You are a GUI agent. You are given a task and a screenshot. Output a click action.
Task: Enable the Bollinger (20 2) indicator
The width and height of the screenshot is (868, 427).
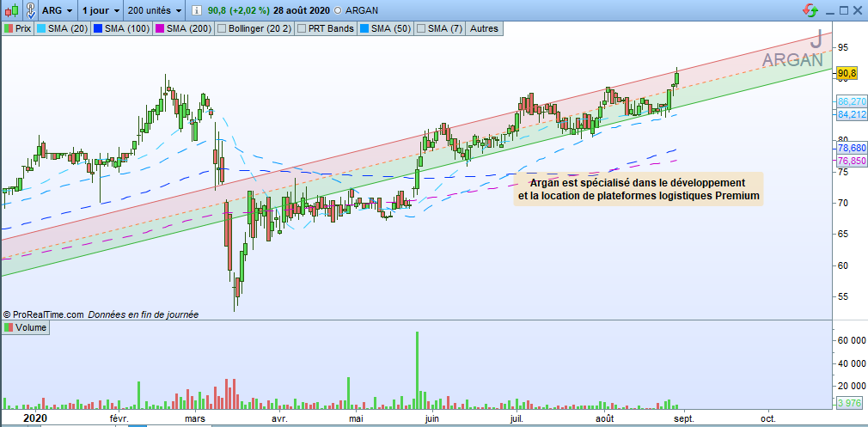tap(254, 28)
